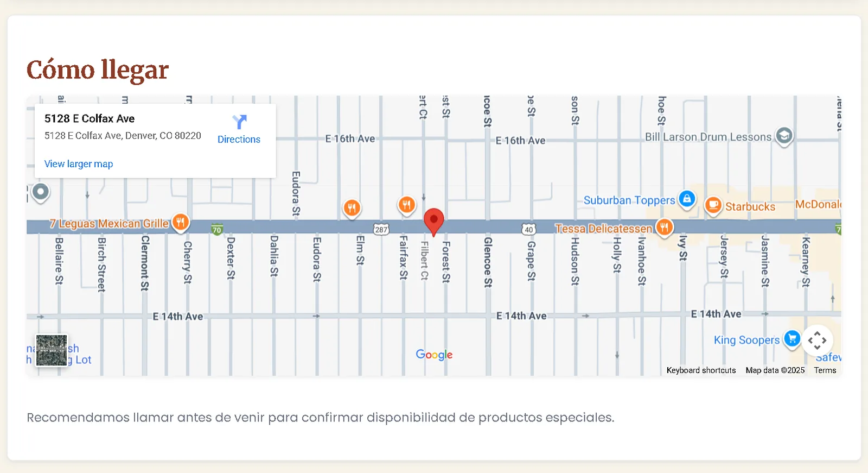868x473 pixels.
Task: Click the restaurant marker above Fairfax St
Action: click(x=406, y=205)
